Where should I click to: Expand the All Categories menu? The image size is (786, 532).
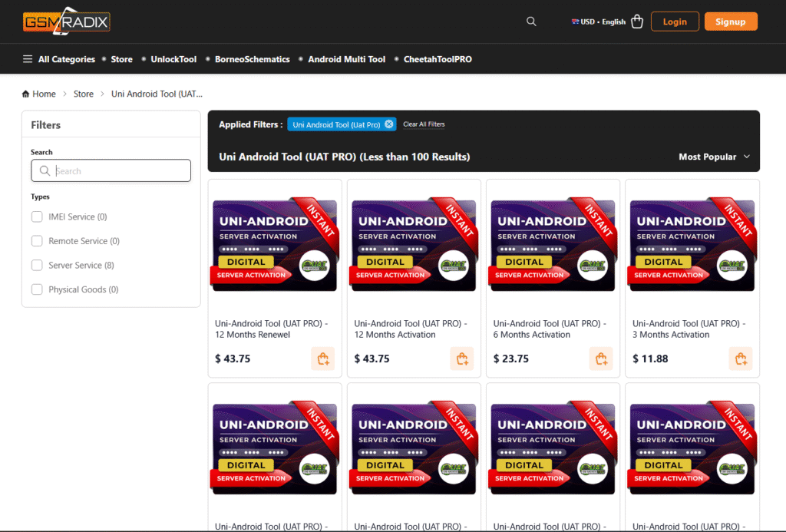coord(59,59)
